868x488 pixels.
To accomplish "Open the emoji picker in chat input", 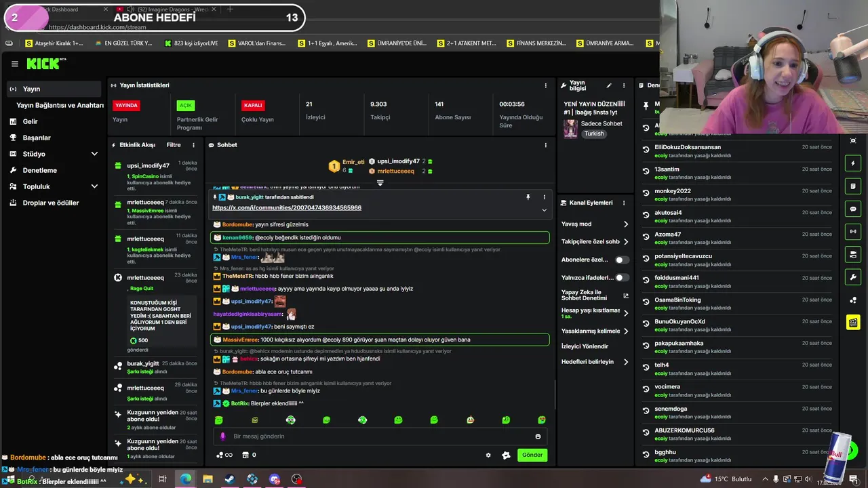I will pos(538,436).
